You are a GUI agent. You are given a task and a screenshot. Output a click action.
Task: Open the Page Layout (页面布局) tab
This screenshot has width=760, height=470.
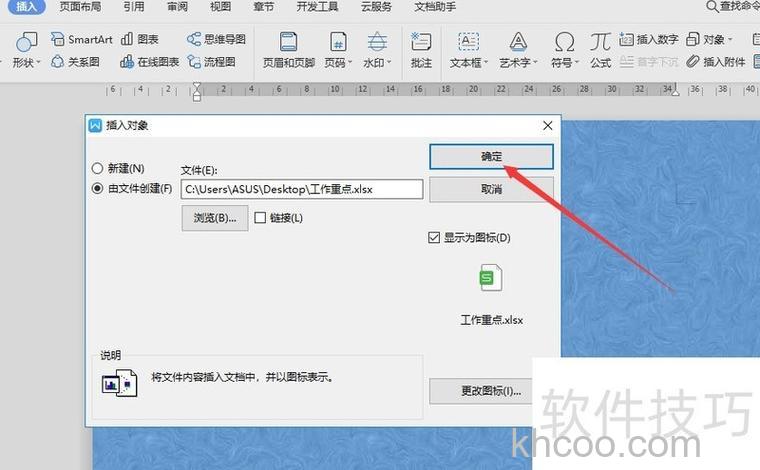pos(80,6)
